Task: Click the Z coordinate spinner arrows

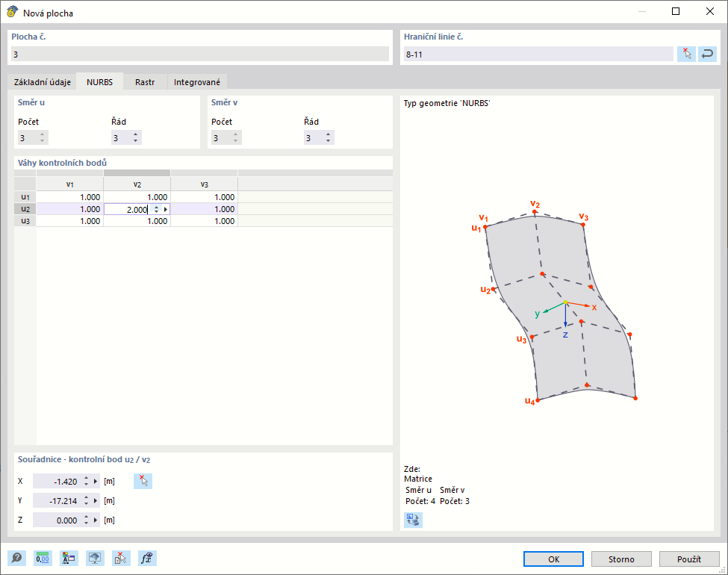Action: [87, 520]
